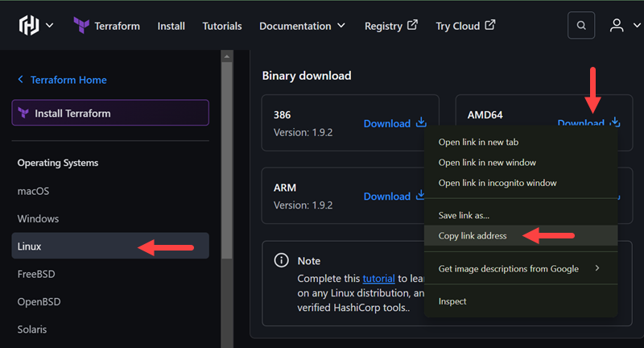Image resolution: width=644 pixels, height=348 pixels.
Task: Download the 386 binary
Action: (x=387, y=123)
